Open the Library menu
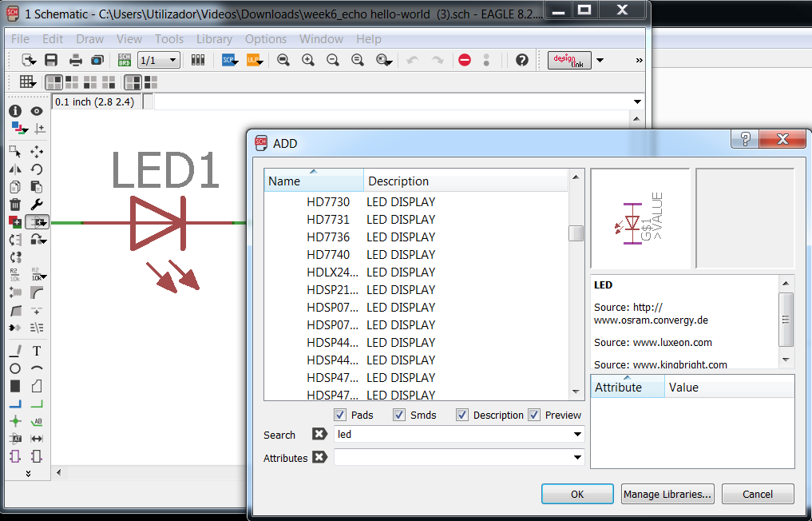This screenshot has height=521, width=812. pos(214,39)
